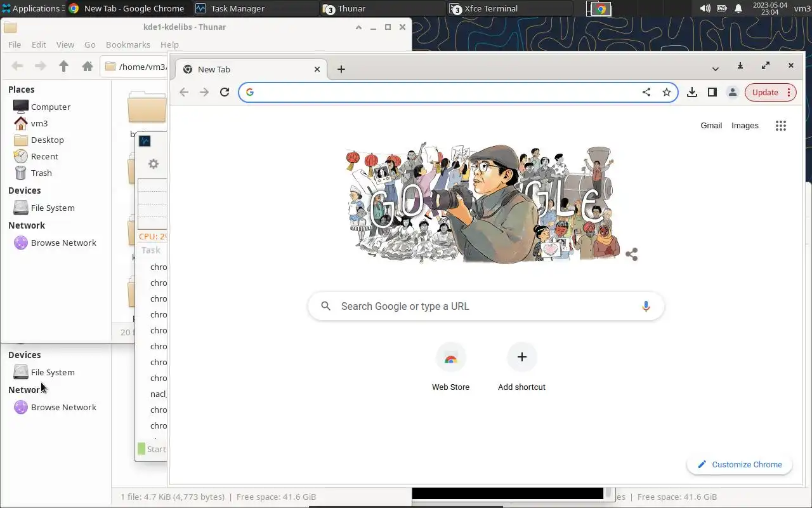The width and height of the screenshot is (812, 508).
Task: Open Thunar Help menu
Action: (169, 44)
